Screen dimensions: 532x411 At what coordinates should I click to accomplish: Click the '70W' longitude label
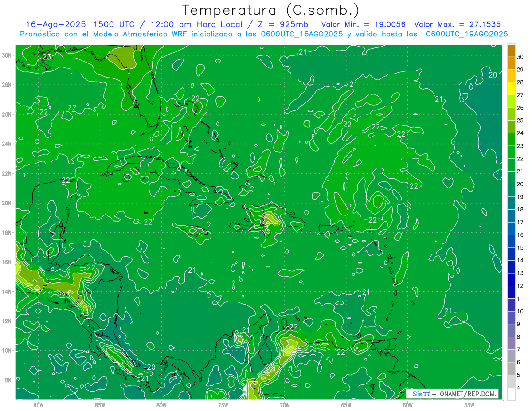pos(285,405)
